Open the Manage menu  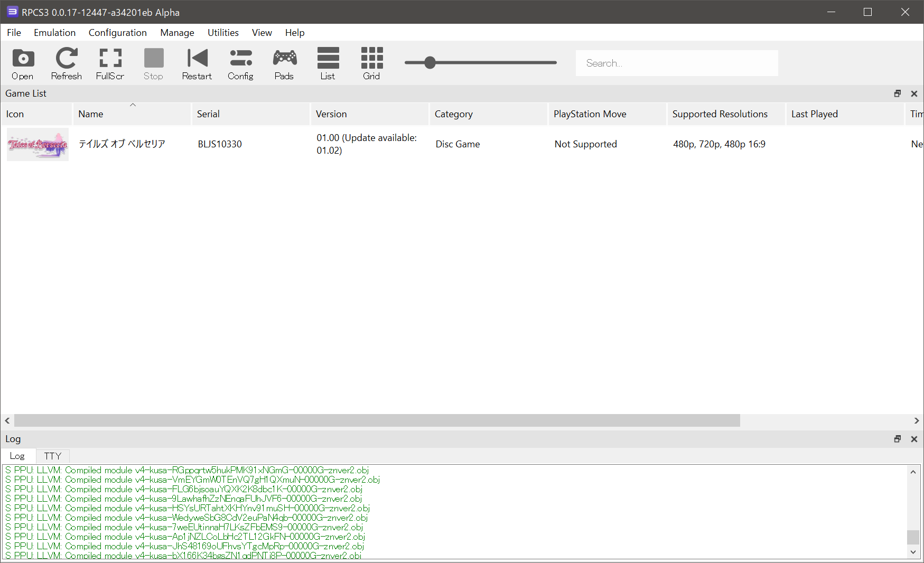pyautogui.click(x=178, y=33)
